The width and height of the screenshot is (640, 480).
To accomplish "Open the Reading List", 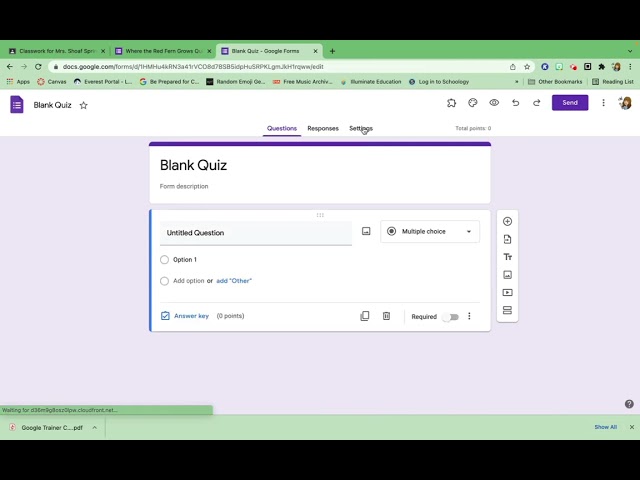I will click(613, 82).
